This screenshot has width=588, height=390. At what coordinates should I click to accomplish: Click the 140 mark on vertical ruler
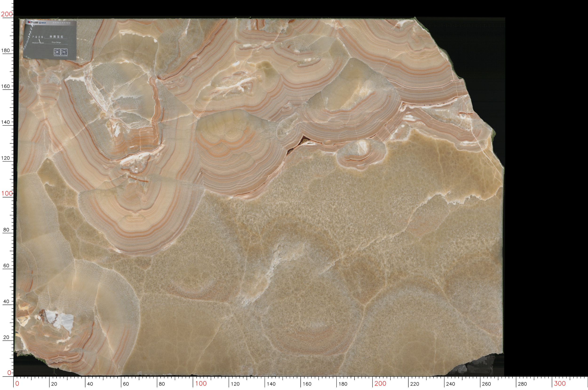[5, 122]
